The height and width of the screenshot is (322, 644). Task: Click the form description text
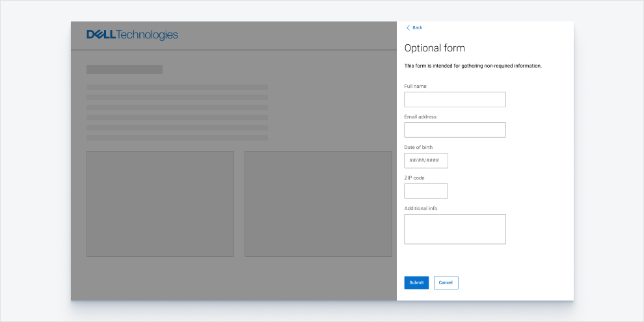pos(473,66)
